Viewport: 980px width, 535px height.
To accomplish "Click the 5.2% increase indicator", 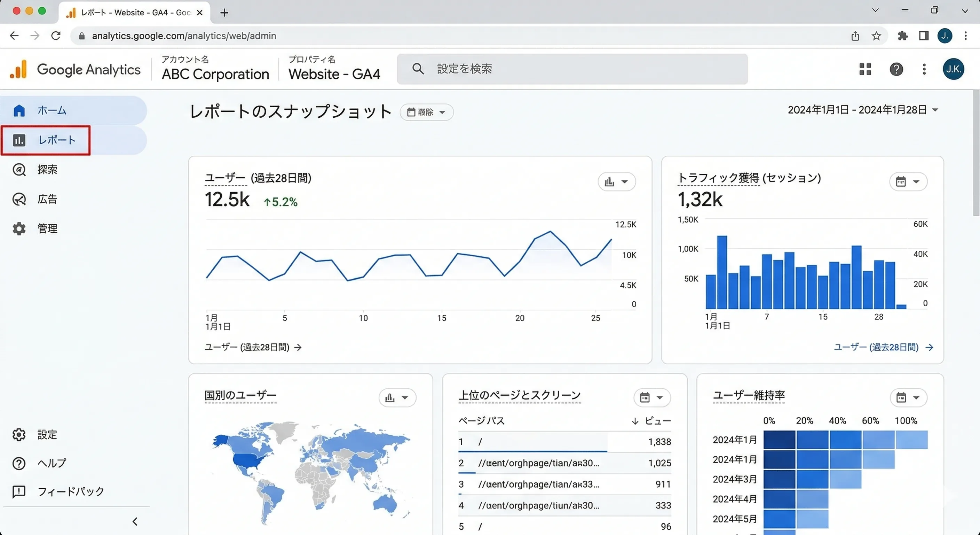I will pyautogui.click(x=281, y=202).
